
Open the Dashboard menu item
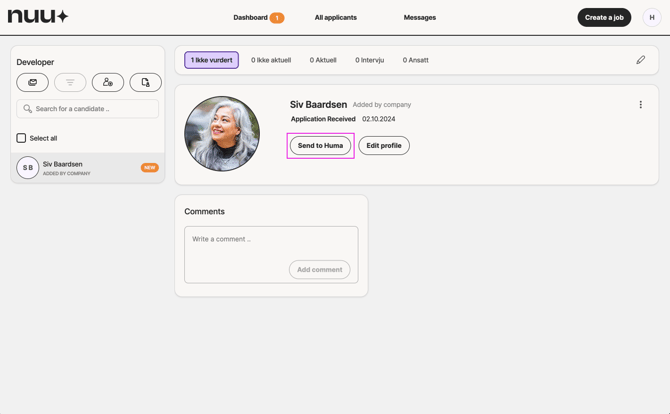251,17
